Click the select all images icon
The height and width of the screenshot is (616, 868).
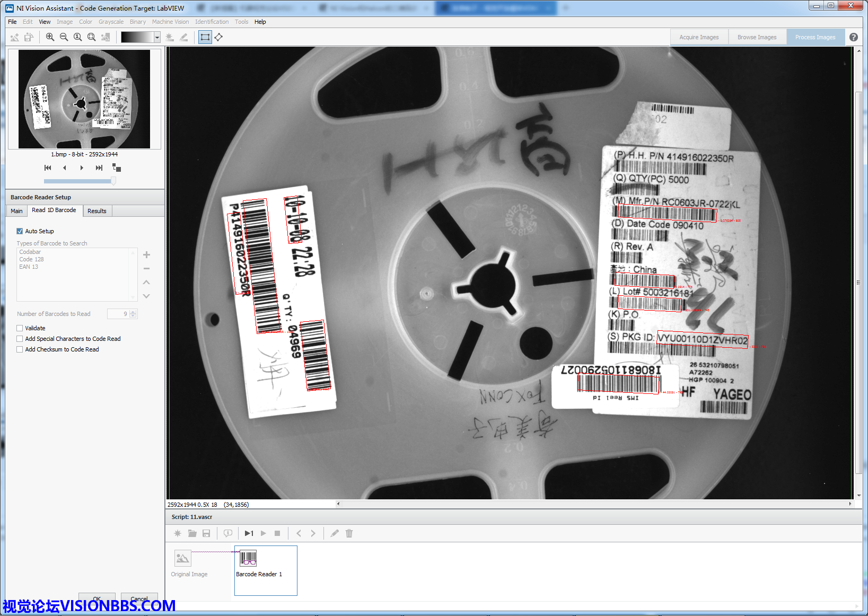tap(117, 168)
